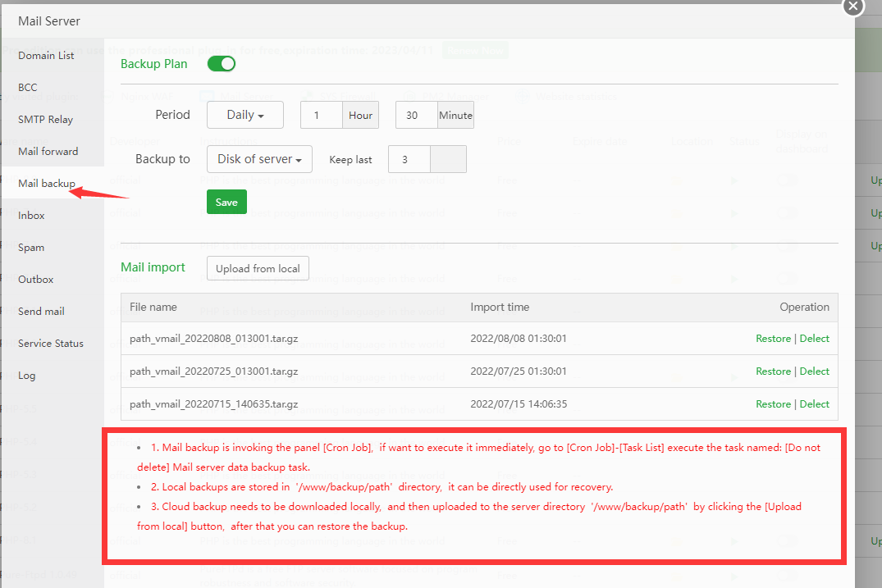The height and width of the screenshot is (588, 882).
Task: Open Spam section
Action: [31, 248]
